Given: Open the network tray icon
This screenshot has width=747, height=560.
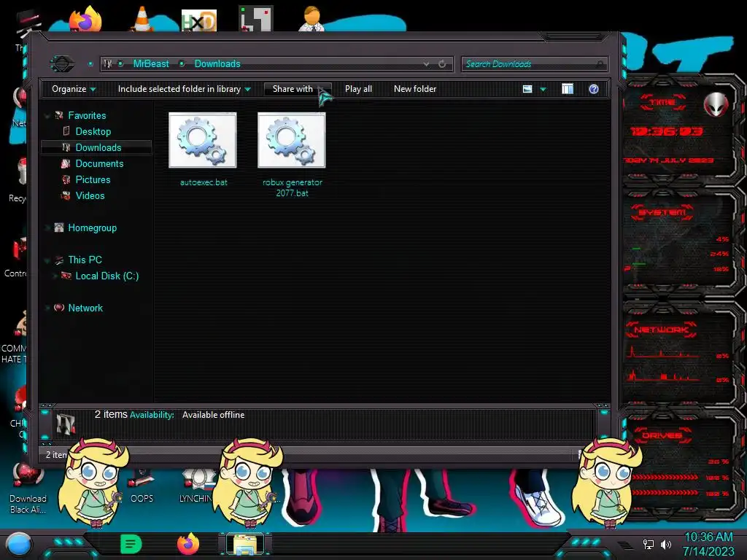Looking at the screenshot, I should (x=648, y=544).
